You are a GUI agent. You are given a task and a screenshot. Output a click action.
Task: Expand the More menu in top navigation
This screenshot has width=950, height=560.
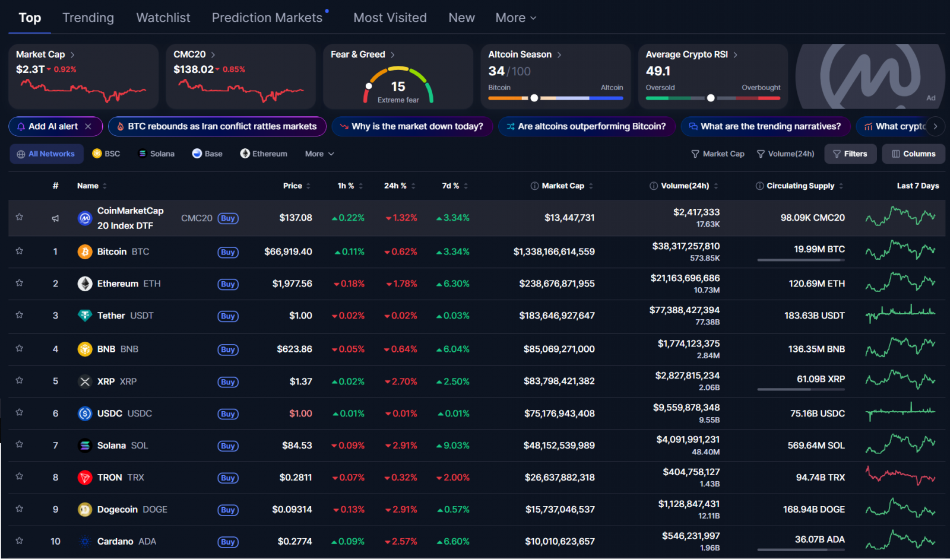tap(515, 18)
